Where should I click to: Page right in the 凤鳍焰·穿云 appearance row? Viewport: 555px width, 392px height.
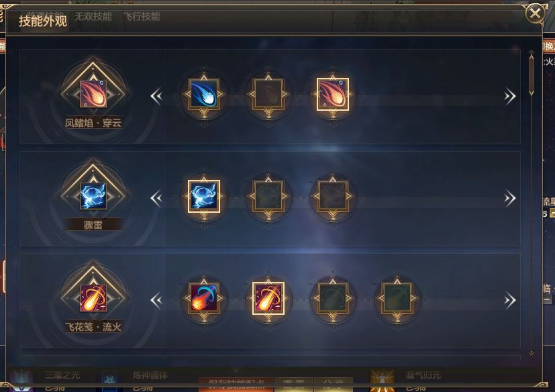click(x=509, y=96)
